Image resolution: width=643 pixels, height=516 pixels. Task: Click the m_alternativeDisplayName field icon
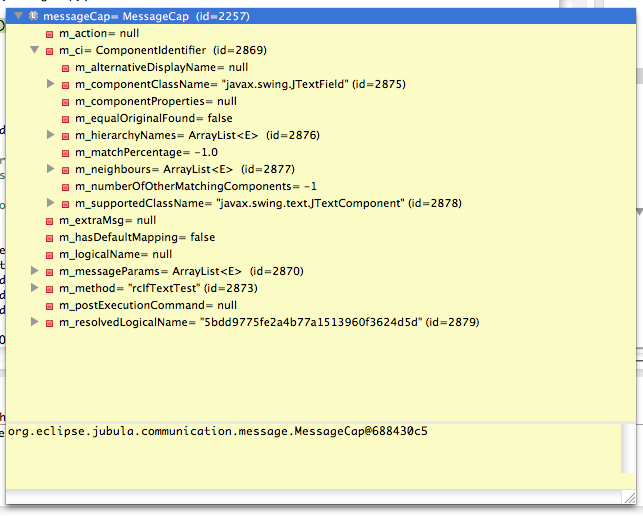click(65, 68)
